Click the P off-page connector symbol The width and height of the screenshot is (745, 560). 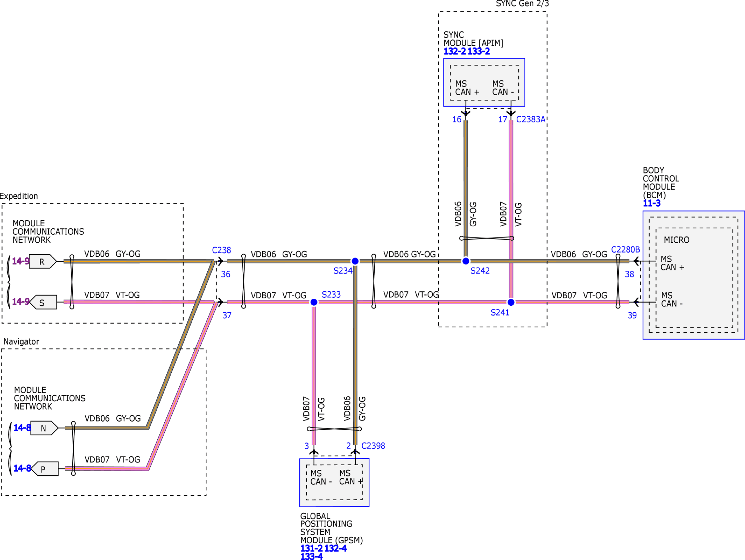(x=44, y=469)
